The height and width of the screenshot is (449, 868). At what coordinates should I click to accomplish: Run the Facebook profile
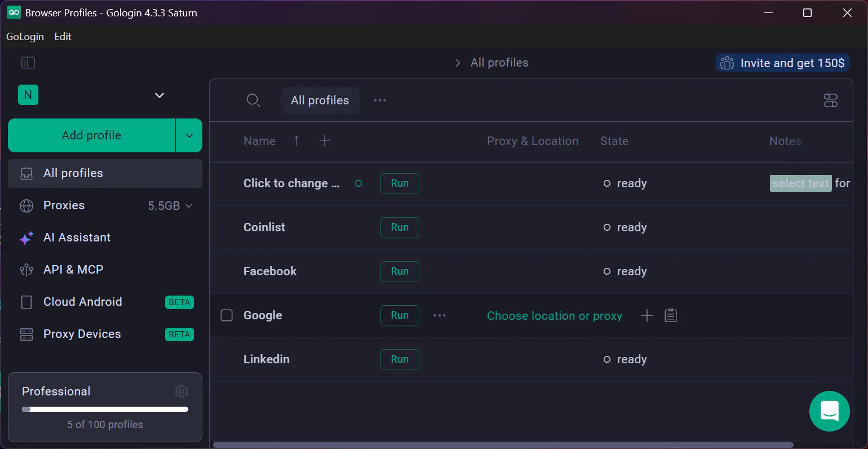[400, 271]
